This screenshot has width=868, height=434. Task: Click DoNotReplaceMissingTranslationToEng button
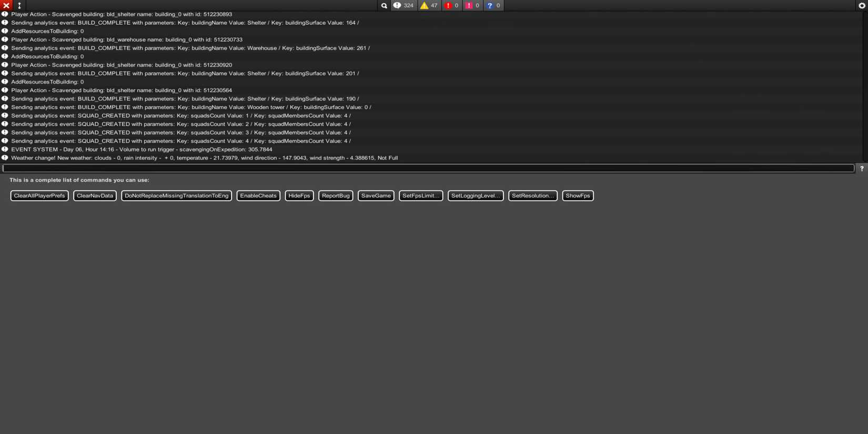pos(176,196)
